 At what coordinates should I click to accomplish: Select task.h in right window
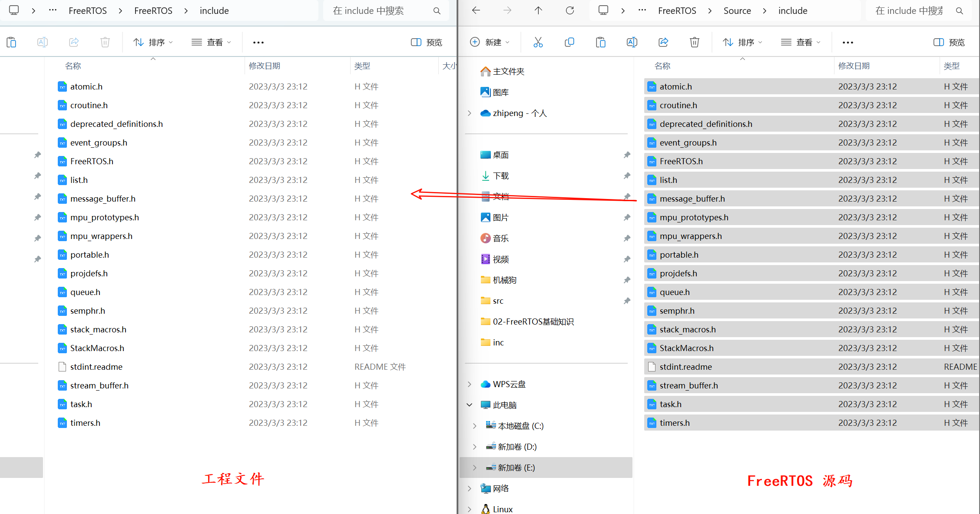[811, 404]
